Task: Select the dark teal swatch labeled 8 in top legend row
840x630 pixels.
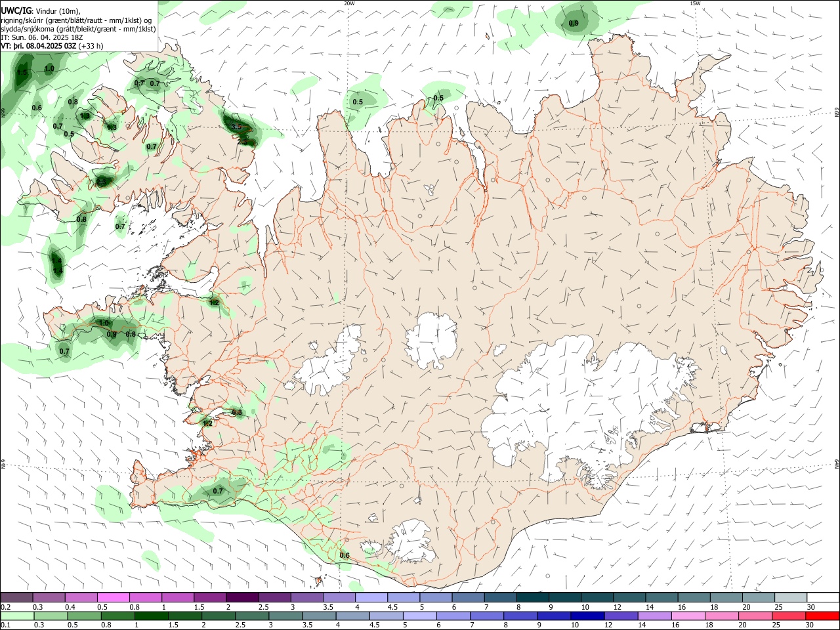Action: (532, 598)
